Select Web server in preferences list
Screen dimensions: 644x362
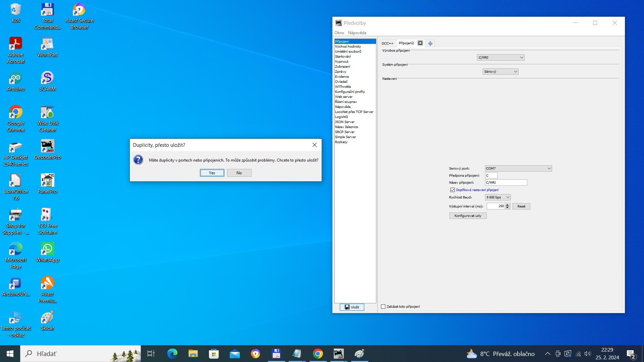point(344,97)
